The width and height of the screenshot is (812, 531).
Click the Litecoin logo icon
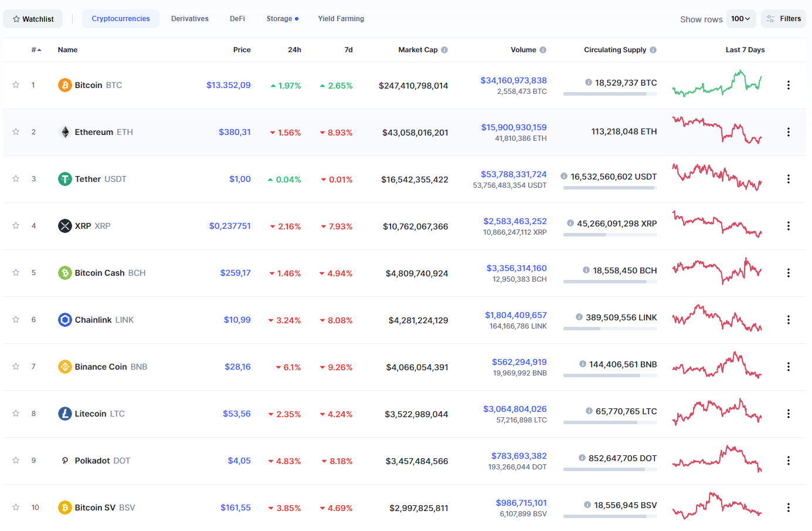coord(65,414)
